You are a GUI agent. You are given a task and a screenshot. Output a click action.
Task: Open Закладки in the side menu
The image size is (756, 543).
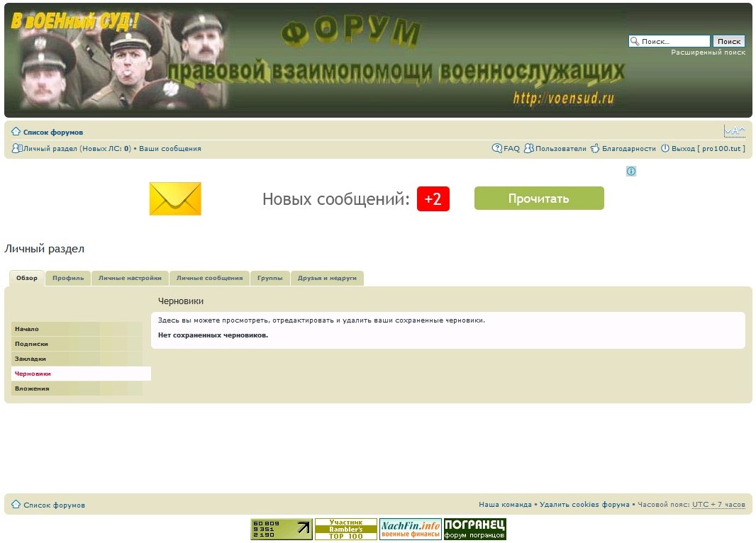tap(30, 359)
